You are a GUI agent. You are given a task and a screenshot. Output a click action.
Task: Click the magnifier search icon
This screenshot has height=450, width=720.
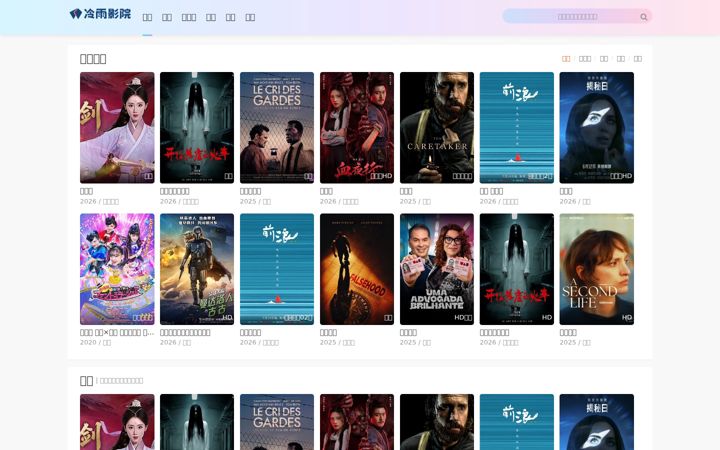[644, 17]
